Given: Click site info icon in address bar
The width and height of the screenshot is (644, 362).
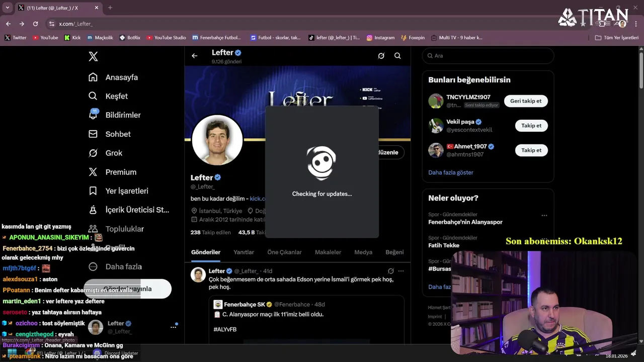Looking at the screenshot, I should 51,24.
